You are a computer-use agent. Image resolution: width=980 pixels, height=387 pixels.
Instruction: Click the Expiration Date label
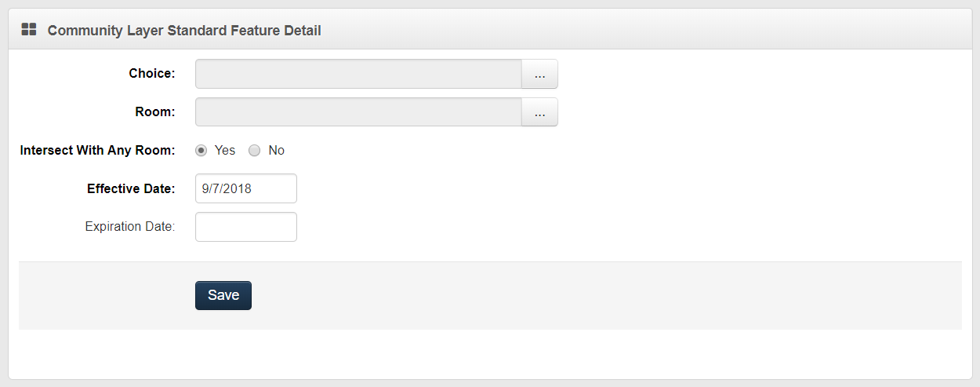coord(130,227)
